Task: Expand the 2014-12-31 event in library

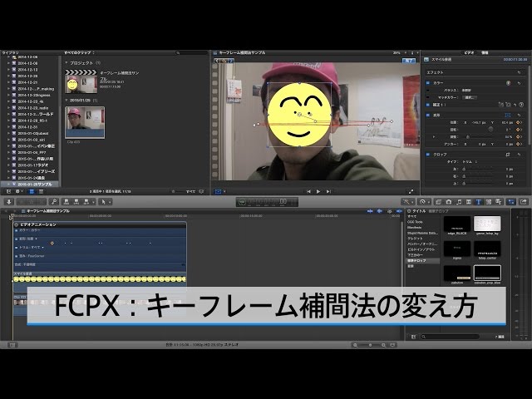Action: (9, 127)
